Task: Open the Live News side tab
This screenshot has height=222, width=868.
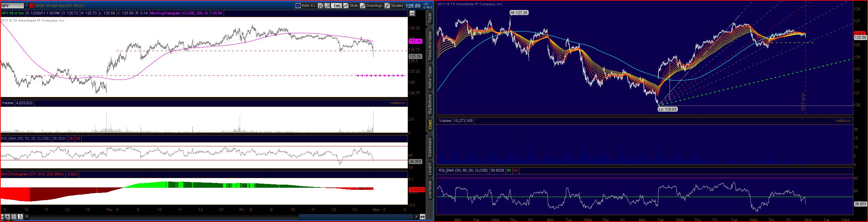Action: pos(430,190)
